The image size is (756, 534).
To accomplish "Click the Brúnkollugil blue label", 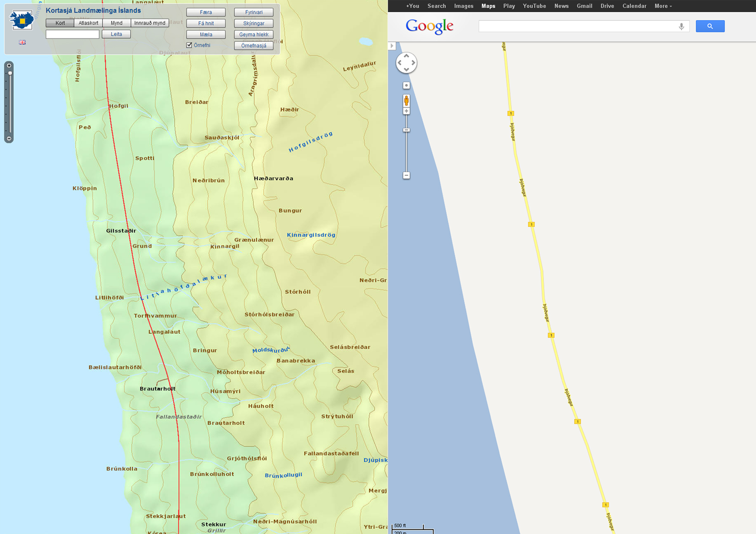I will [283, 475].
